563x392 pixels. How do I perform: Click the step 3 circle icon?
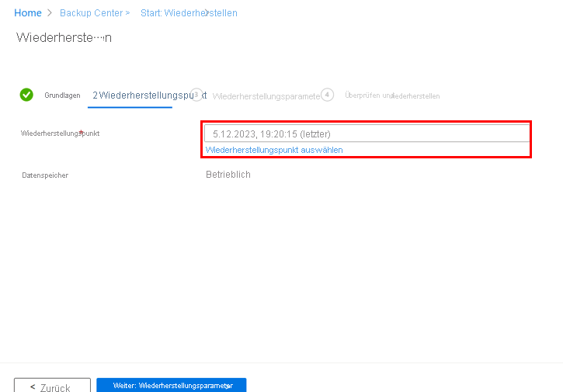point(196,95)
